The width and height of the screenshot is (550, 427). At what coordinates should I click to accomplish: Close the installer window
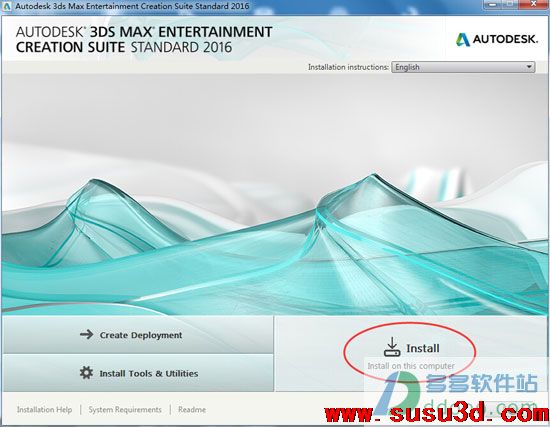(x=534, y=4)
